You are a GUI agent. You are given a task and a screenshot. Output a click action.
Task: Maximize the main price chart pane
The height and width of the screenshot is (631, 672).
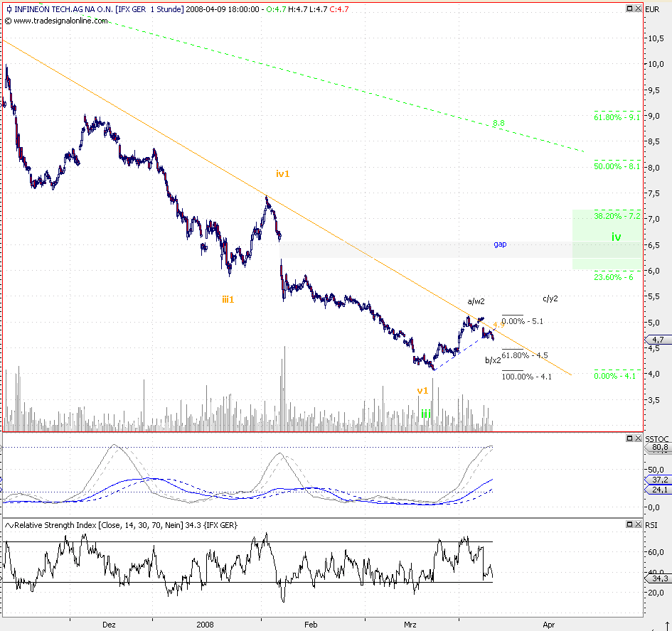coord(629,8)
